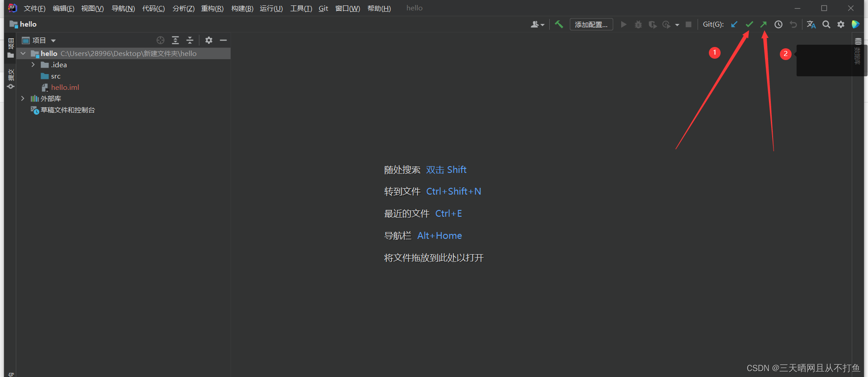Open the 构建(B) menu
This screenshot has height=377, width=868.
pyautogui.click(x=242, y=8)
